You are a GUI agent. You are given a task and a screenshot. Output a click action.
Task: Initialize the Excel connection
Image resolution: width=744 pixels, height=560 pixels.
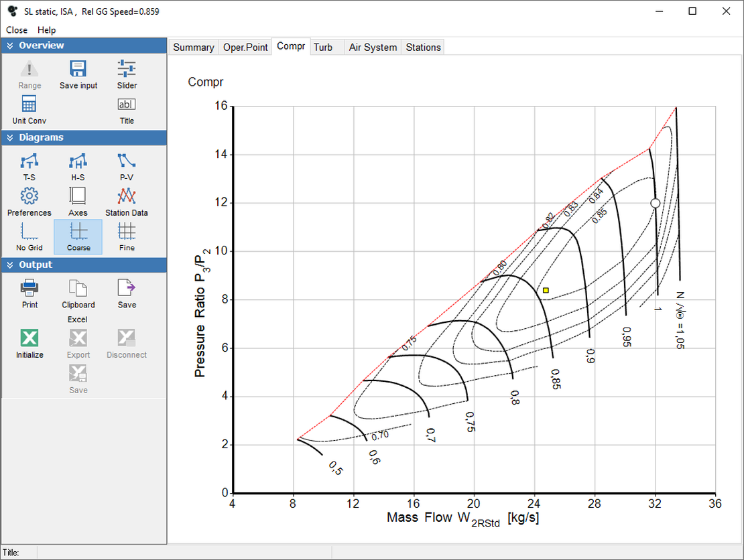tap(29, 338)
